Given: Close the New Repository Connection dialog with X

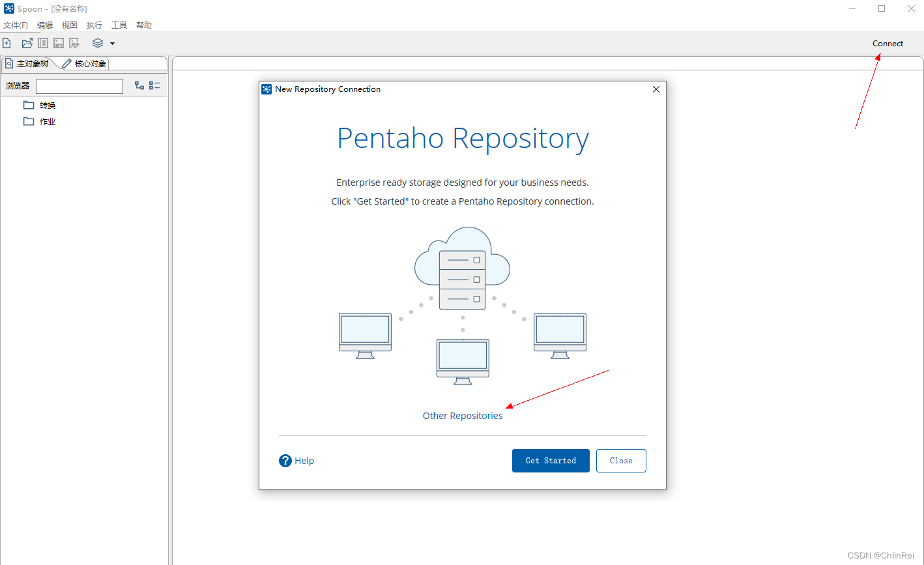Looking at the screenshot, I should point(656,89).
